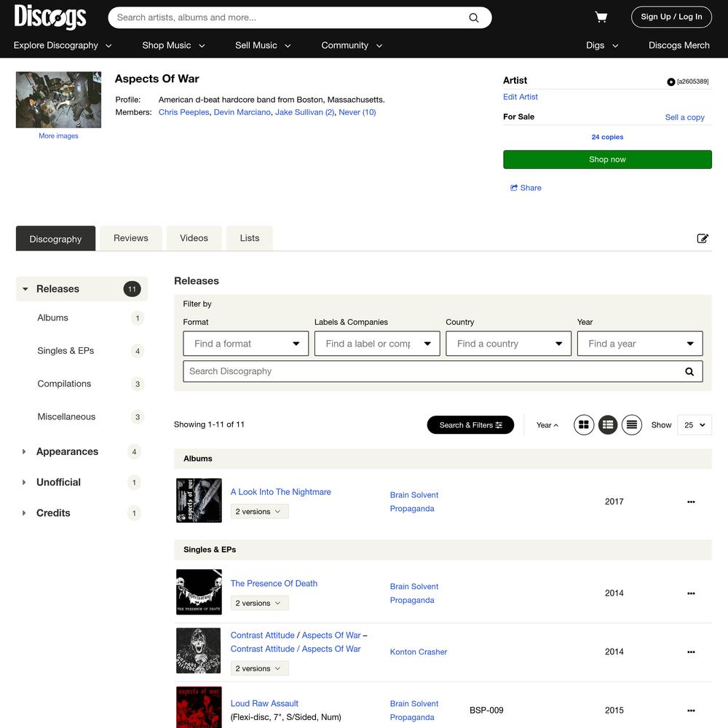Open Chris Peeples member link
The height and width of the screenshot is (728, 728).
[183, 112]
